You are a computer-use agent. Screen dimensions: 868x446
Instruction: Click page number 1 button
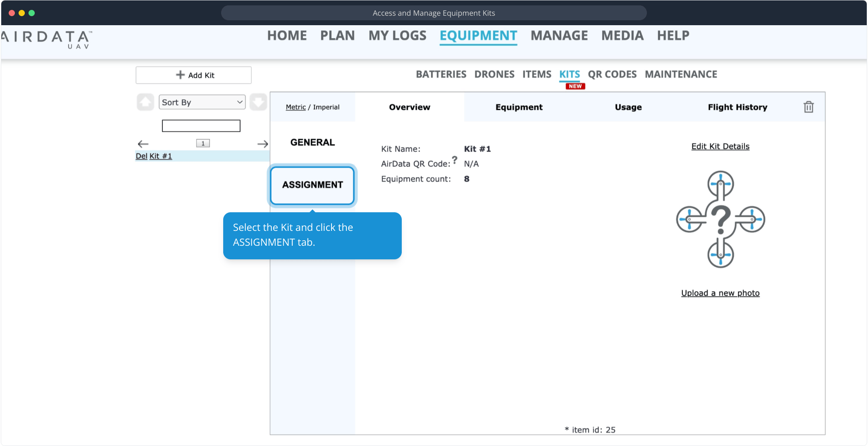[203, 143]
